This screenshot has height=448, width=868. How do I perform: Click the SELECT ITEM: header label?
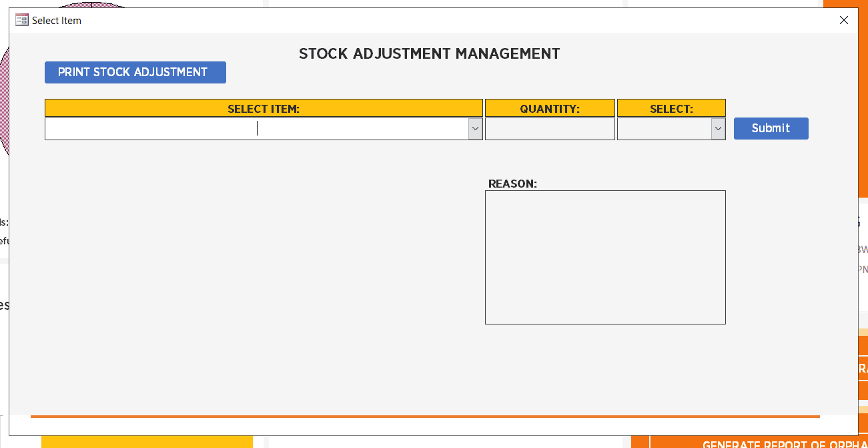click(x=264, y=108)
